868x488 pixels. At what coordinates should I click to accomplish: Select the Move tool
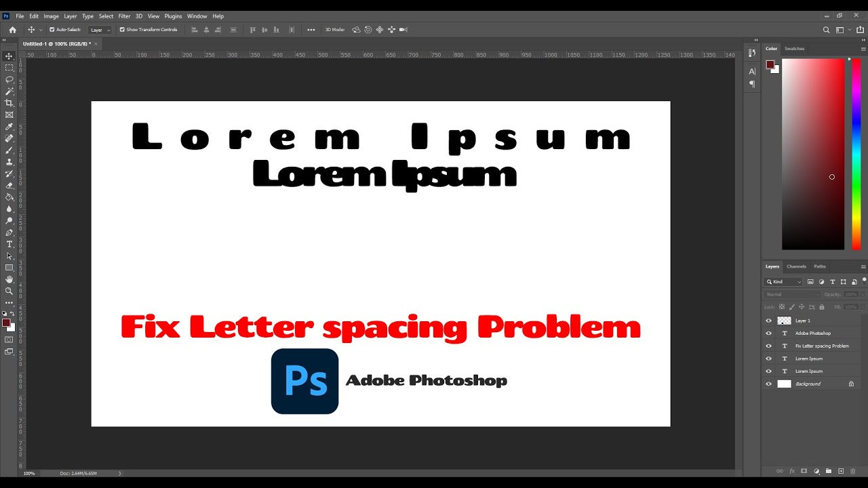point(9,56)
